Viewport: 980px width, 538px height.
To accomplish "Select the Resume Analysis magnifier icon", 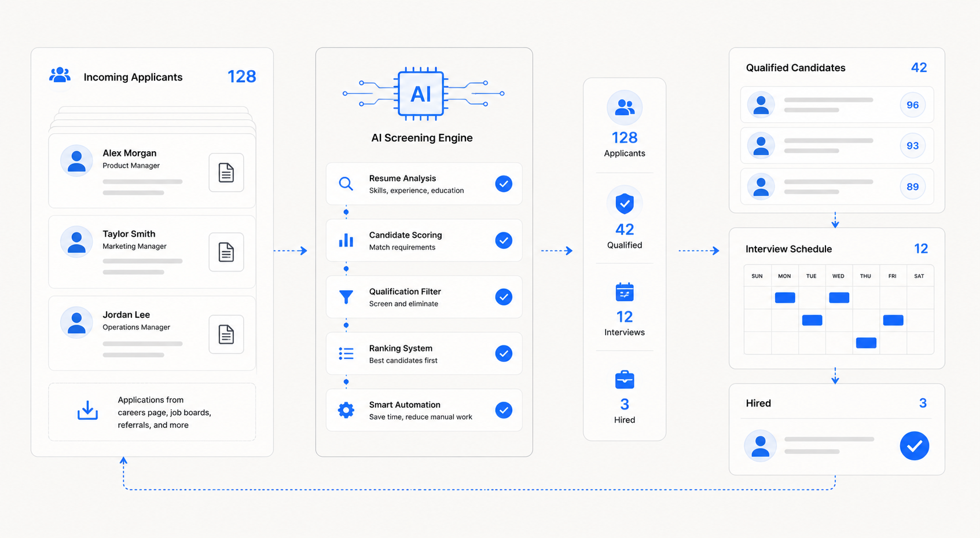I will (346, 184).
